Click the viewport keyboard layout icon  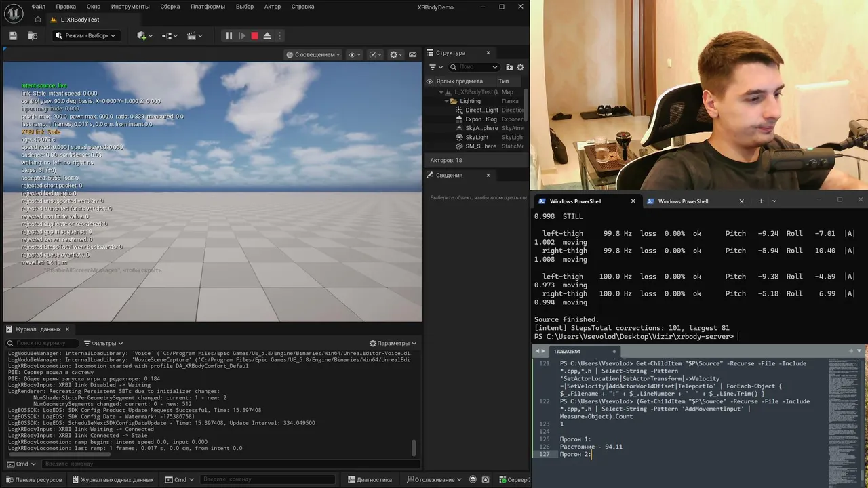412,54
